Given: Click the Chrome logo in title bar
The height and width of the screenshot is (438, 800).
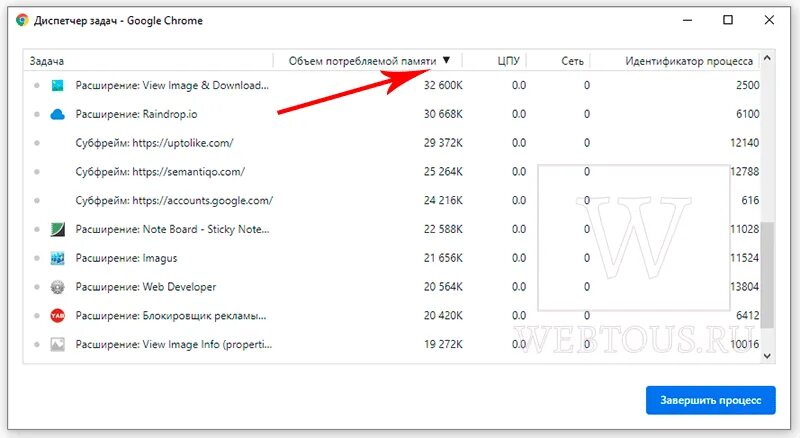Looking at the screenshot, I should click(x=22, y=20).
